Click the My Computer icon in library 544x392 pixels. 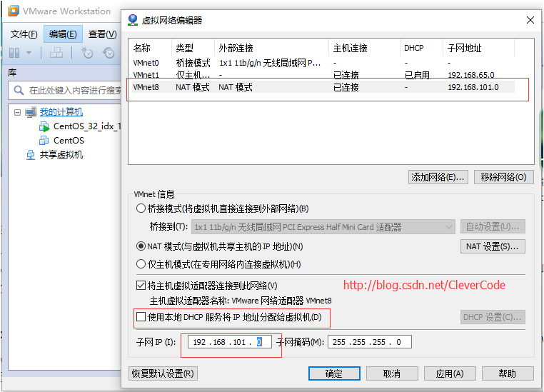click(30, 112)
